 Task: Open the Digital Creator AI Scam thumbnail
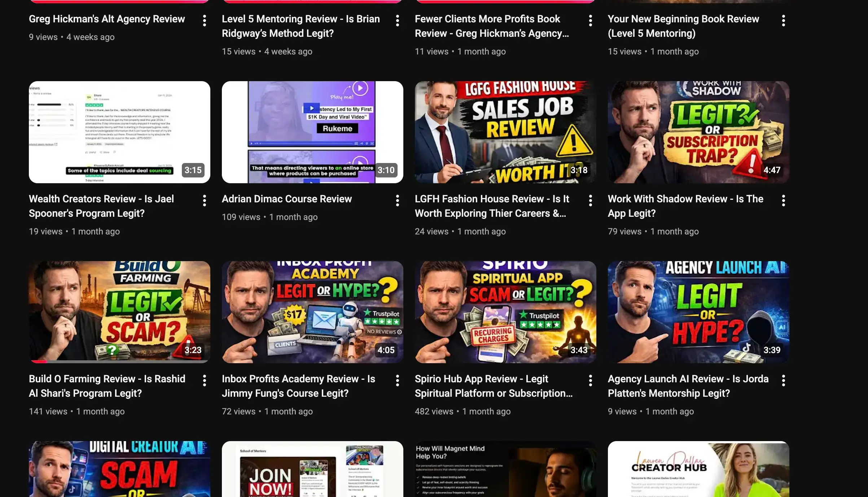tap(119, 469)
